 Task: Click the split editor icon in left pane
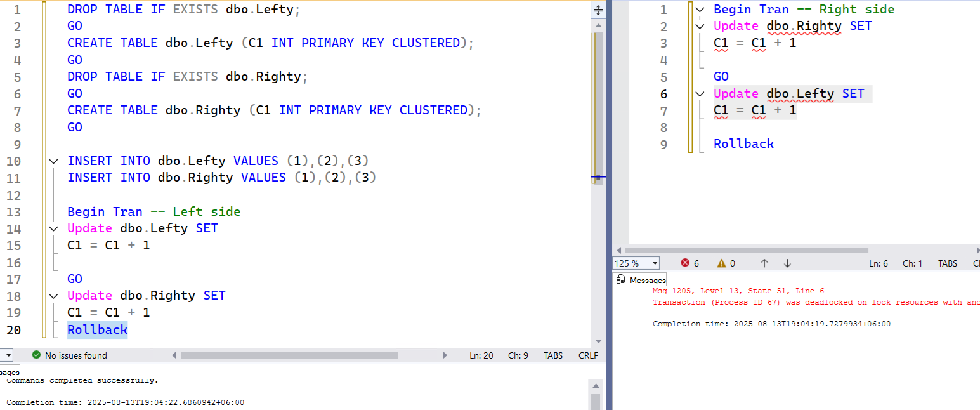click(x=598, y=10)
